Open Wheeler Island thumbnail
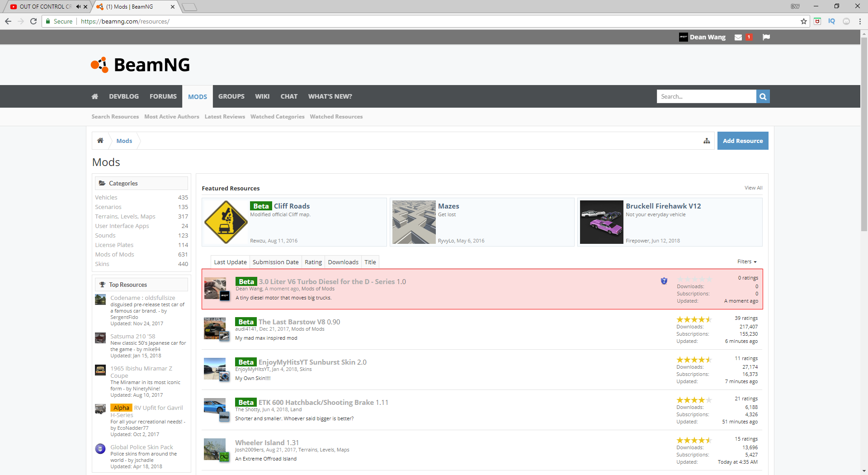 point(215,449)
